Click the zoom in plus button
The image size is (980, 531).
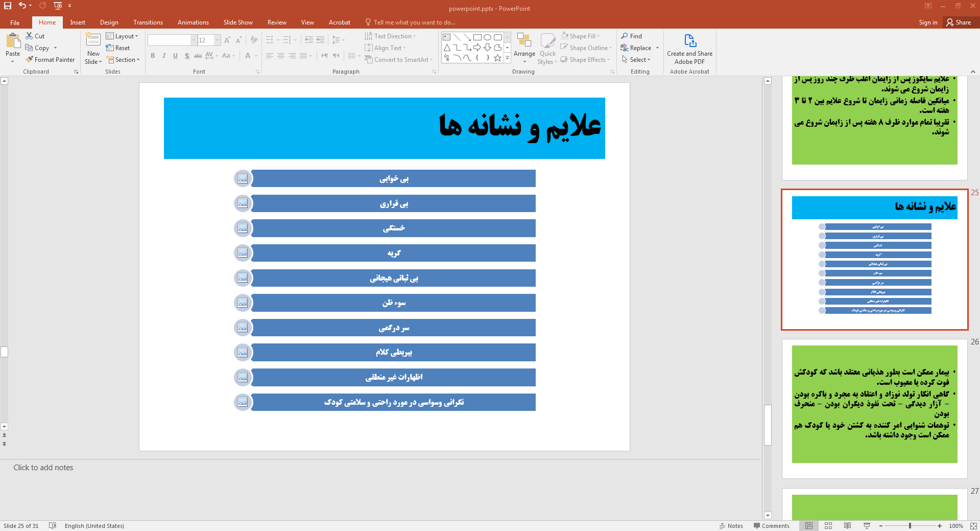tap(940, 525)
